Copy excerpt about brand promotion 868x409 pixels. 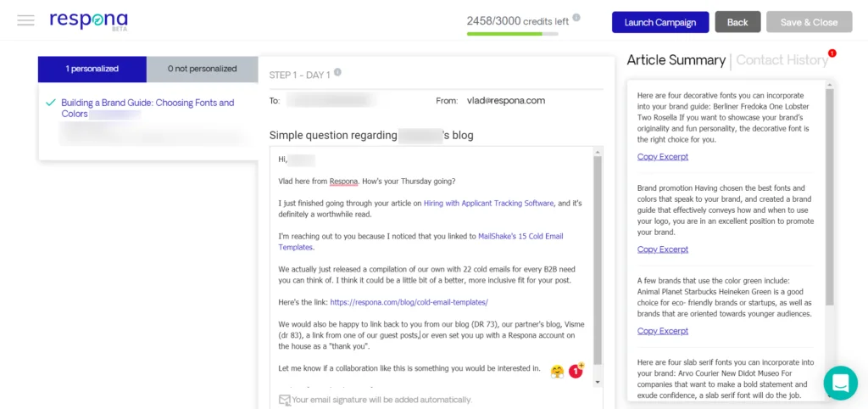click(663, 249)
